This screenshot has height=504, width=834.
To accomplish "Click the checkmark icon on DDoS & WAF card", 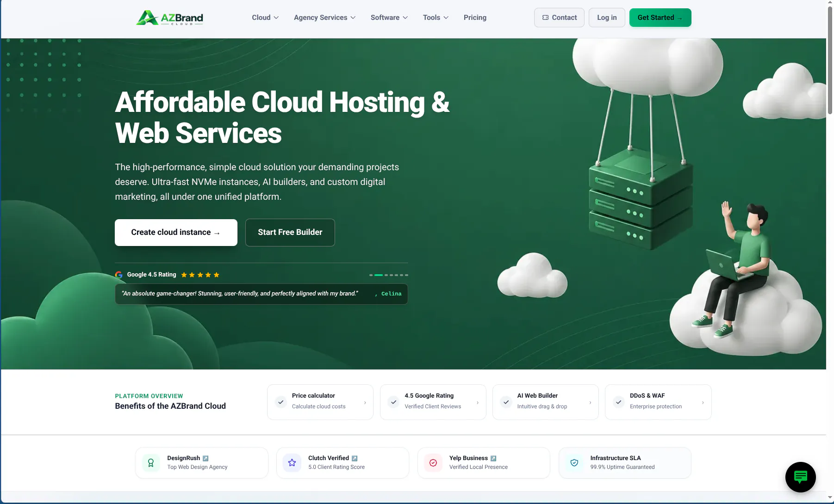I will pos(618,402).
